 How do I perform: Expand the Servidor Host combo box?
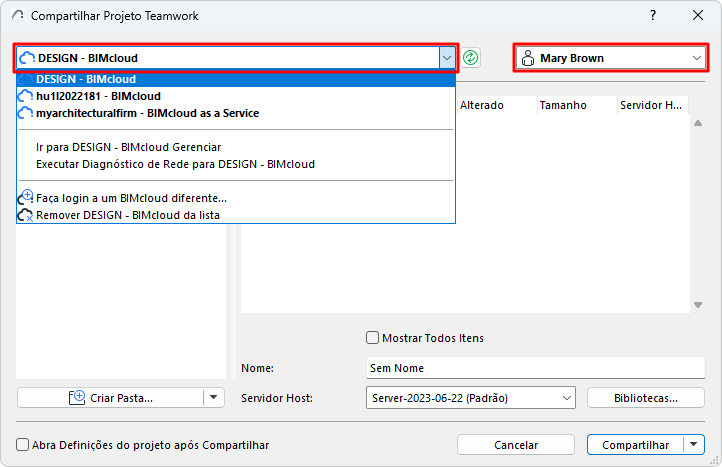click(x=567, y=398)
